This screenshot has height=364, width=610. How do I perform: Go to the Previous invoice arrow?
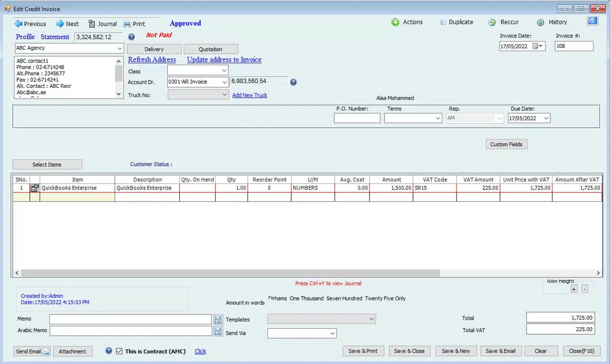(x=19, y=23)
